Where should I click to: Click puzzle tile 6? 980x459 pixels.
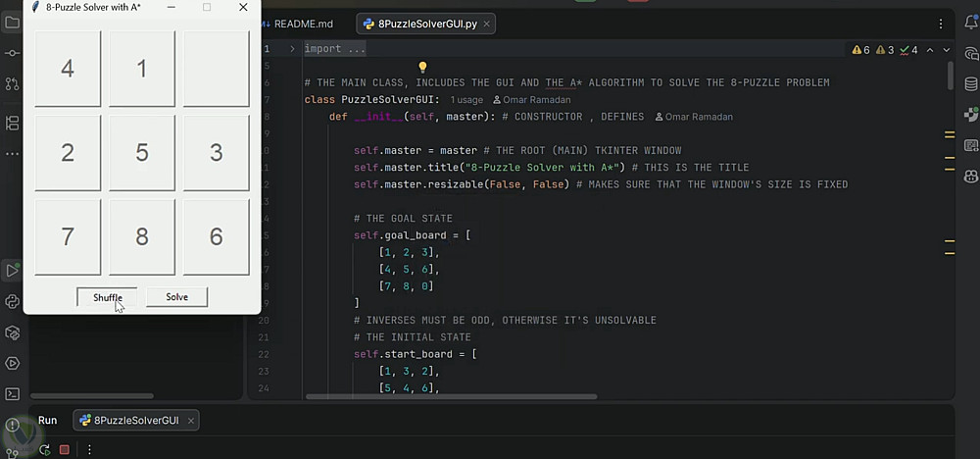click(x=217, y=237)
